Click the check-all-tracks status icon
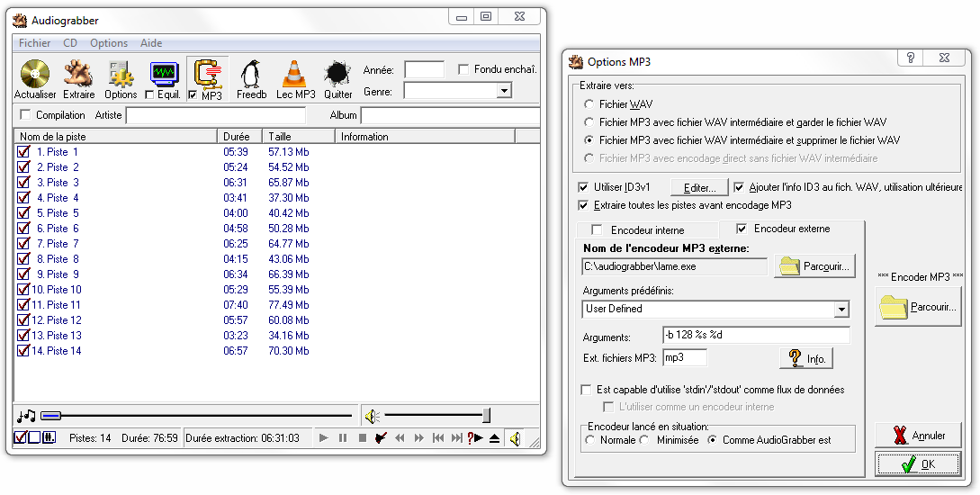Screen dimensions: 980x495 click(x=20, y=437)
